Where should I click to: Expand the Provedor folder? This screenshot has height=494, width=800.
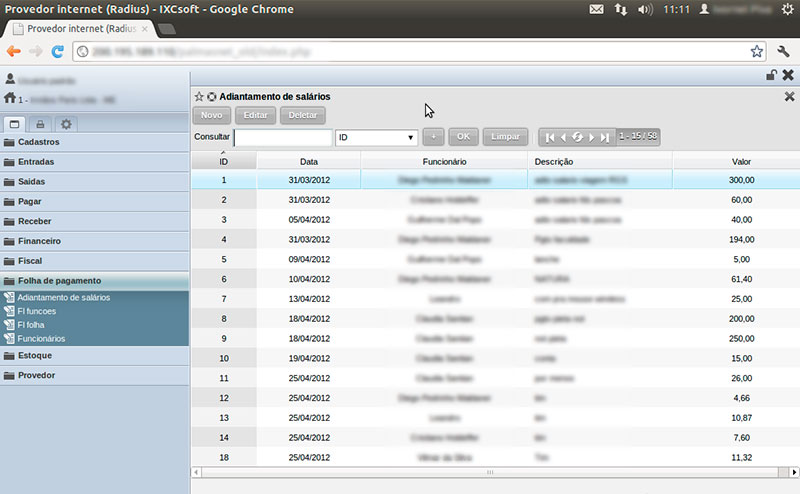[x=94, y=375]
